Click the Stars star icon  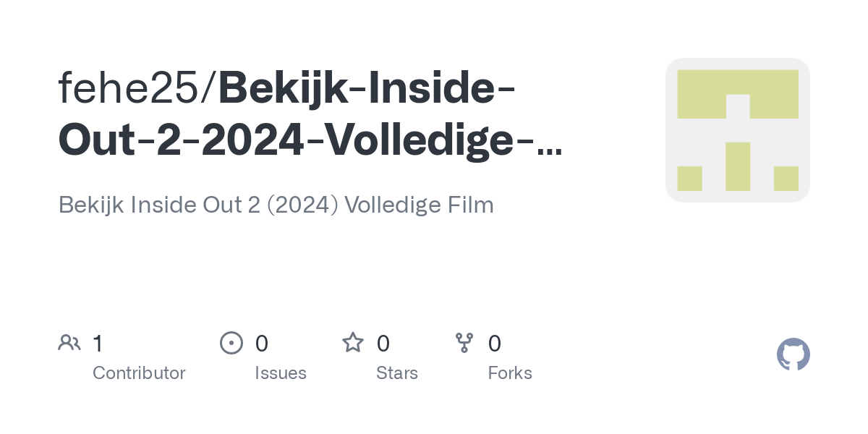click(353, 343)
